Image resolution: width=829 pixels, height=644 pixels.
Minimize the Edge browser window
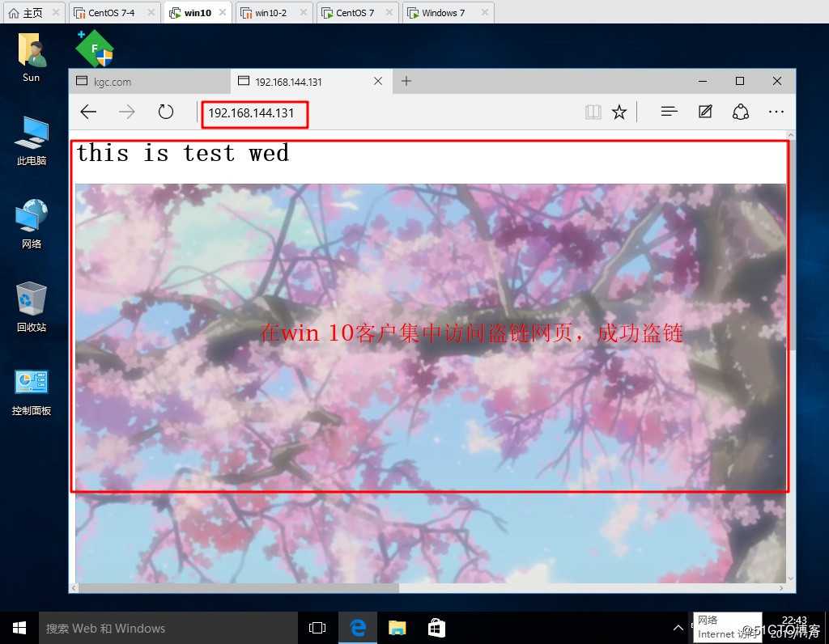pos(703,81)
